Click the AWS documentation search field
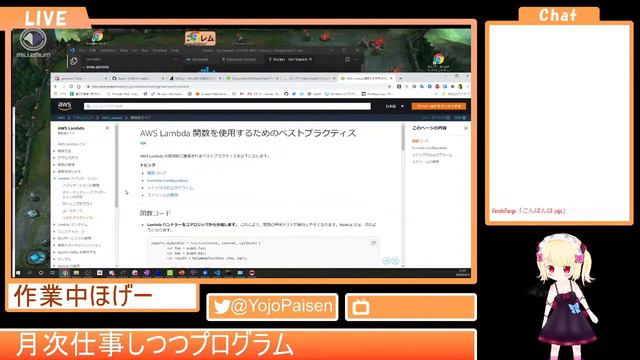Image resolution: width=640 pixels, height=360 pixels. (x=227, y=106)
